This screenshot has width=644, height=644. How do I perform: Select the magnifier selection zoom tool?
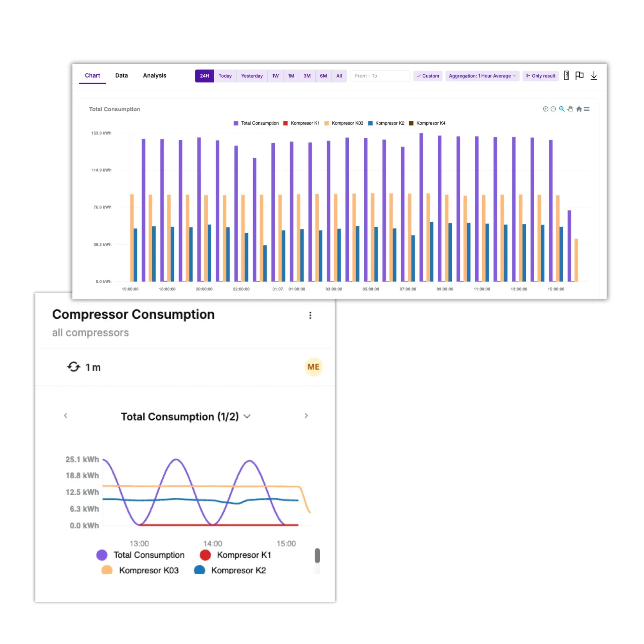pyautogui.click(x=561, y=109)
